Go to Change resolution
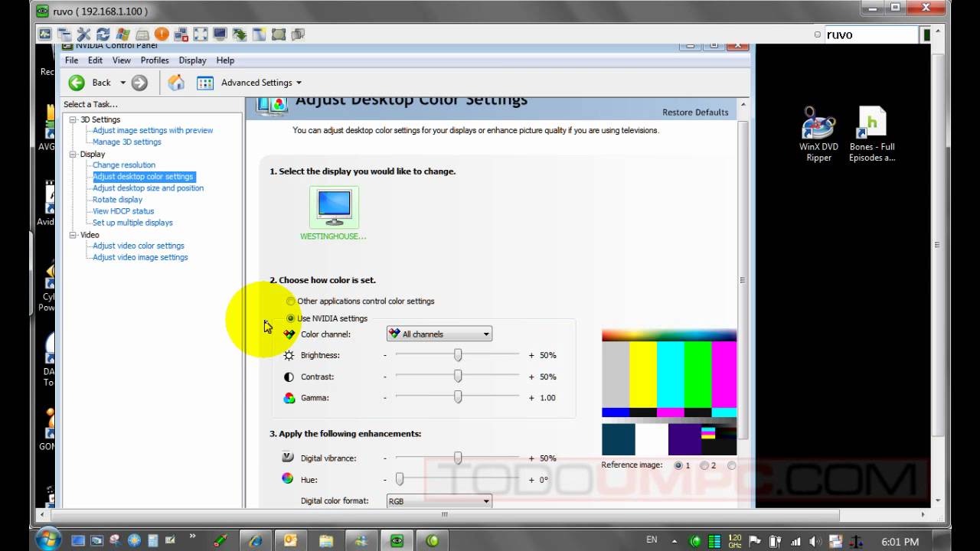This screenshot has height=551, width=980. [x=124, y=165]
